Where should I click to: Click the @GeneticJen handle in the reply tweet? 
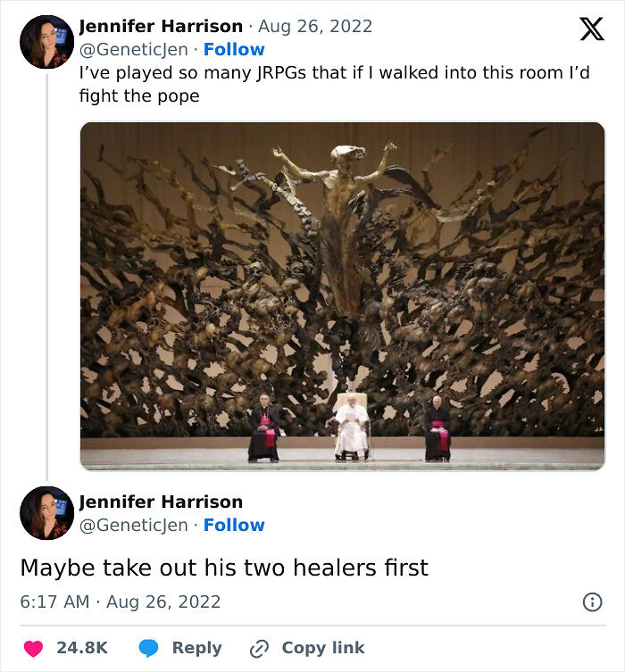134,526
